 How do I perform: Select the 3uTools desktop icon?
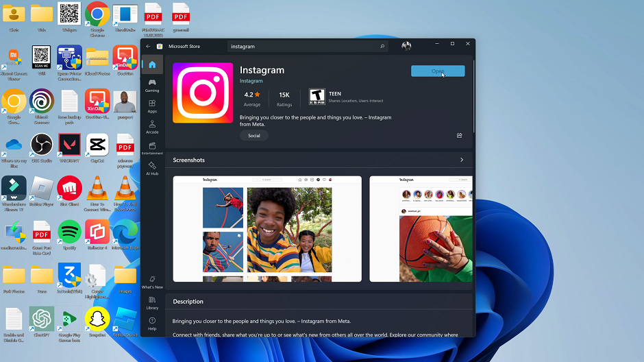click(x=69, y=278)
